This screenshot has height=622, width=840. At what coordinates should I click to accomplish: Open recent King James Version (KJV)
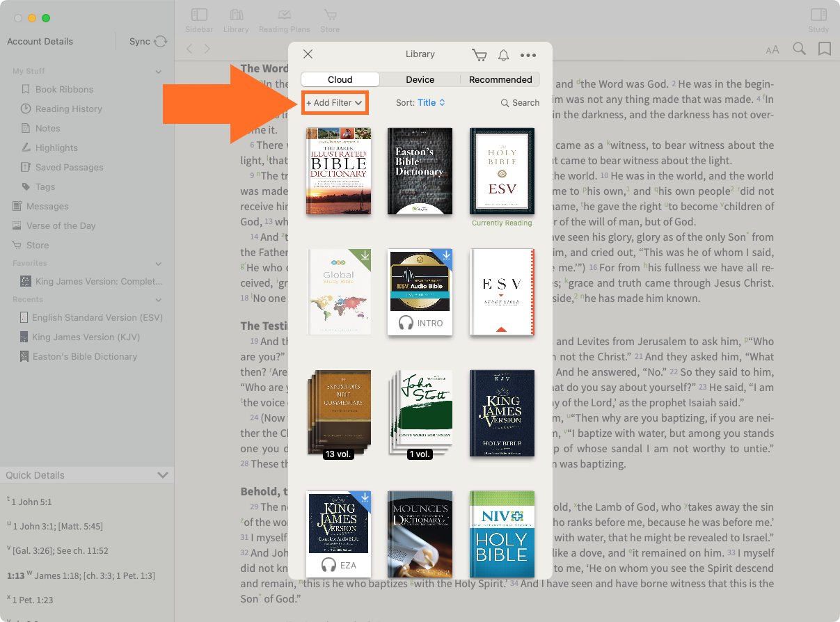coord(80,337)
